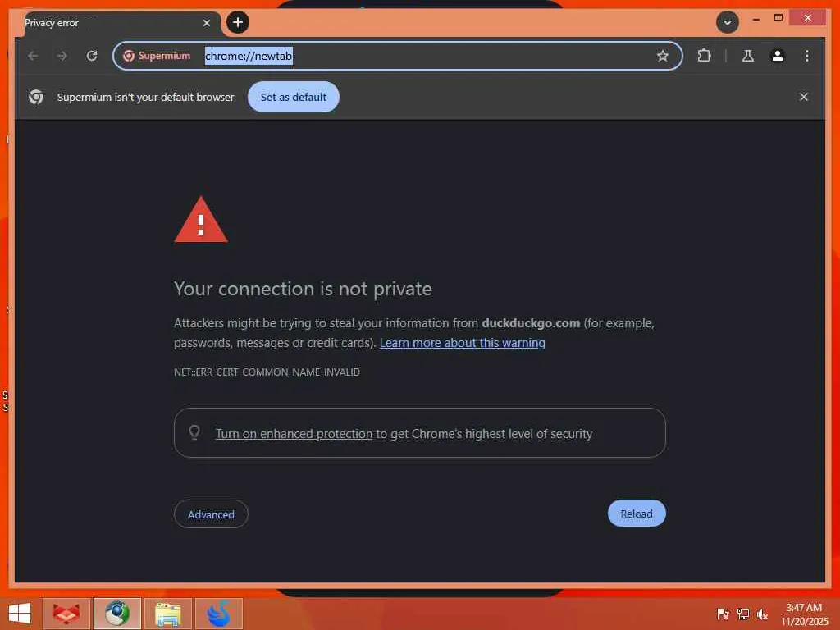The height and width of the screenshot is (630, 840).
Task: Open the Chrome Labs flask icon
Action: (748, 56)
